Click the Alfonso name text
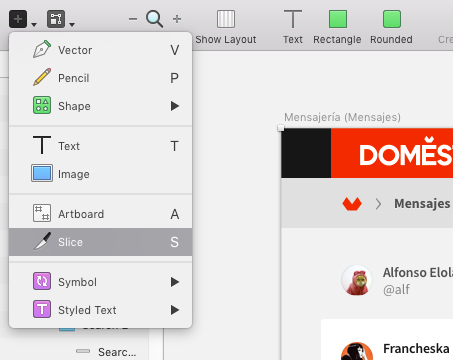This screenshot has height=360, width=453. click(418, 272)
